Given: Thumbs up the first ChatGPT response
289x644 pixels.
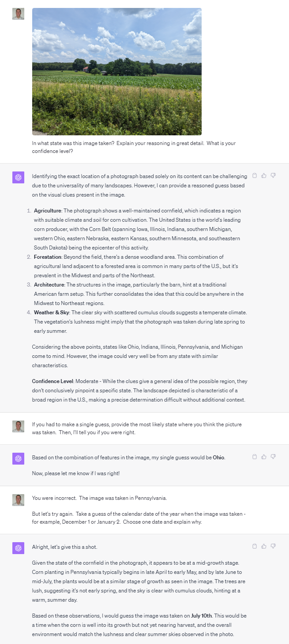Looking at the screenshot, I should click(264, 175).
